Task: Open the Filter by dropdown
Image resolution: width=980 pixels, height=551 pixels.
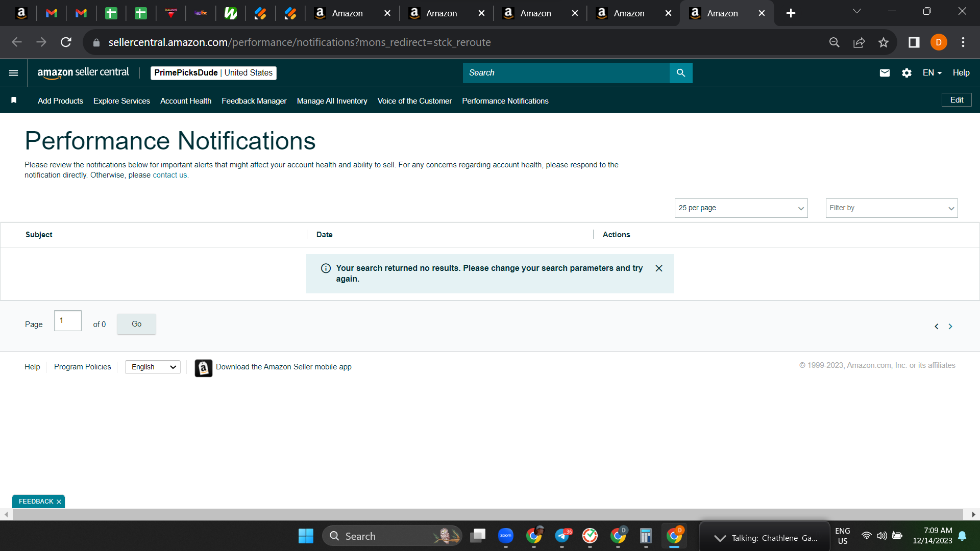Action: point(892,208)
